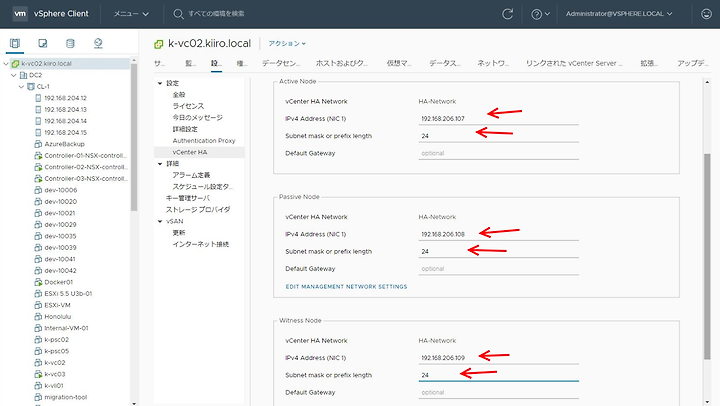
Task: Open the help question mark menu
Action: coord(540,14)
